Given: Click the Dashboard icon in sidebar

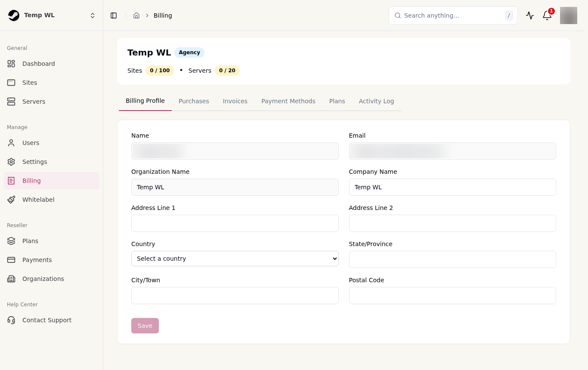Looking at the screenshot, I should [x=11, y=64].
